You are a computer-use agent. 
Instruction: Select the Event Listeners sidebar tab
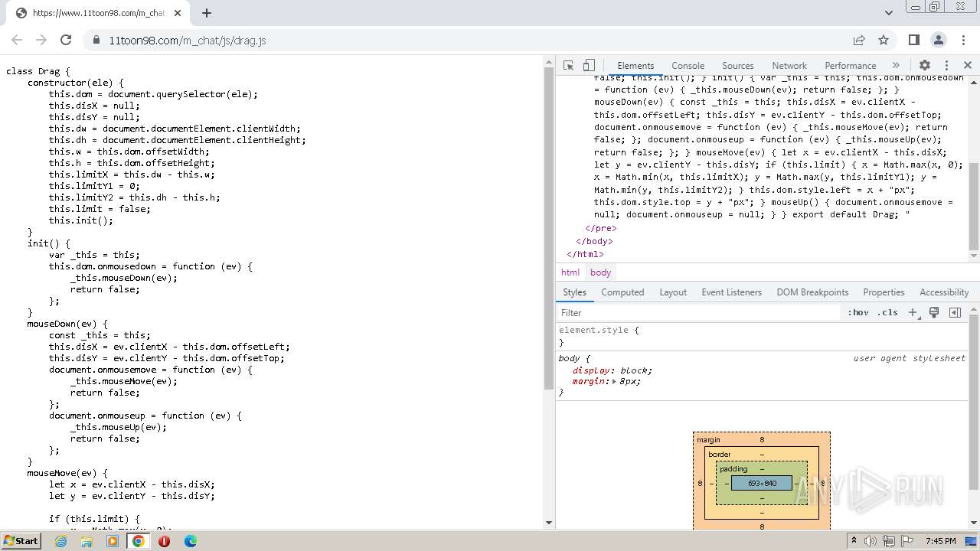pos(731,292)
